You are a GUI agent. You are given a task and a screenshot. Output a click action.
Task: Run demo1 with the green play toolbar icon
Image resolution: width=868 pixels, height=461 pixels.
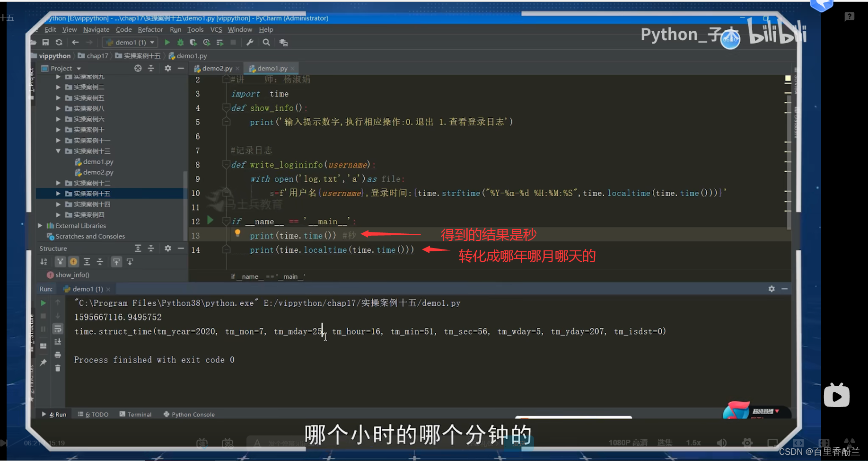pyautogui.click(x=167, y=43)
